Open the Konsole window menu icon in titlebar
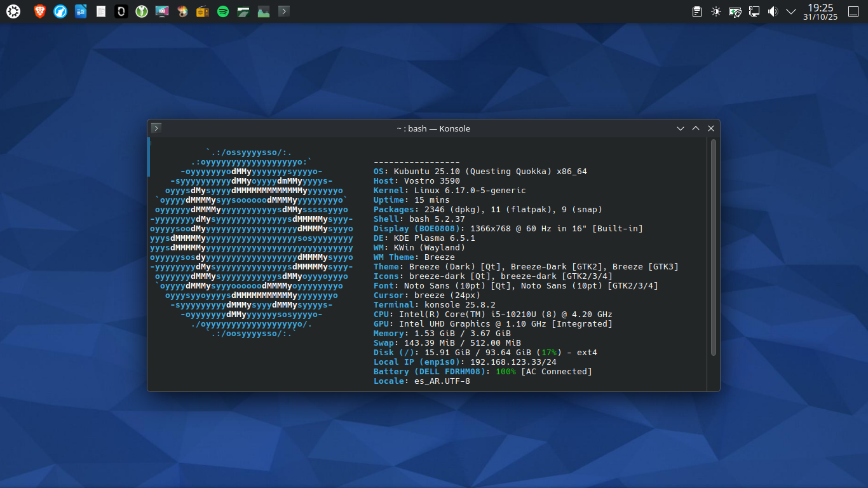Viewport: 868px width, 488px height. (156, 128)
